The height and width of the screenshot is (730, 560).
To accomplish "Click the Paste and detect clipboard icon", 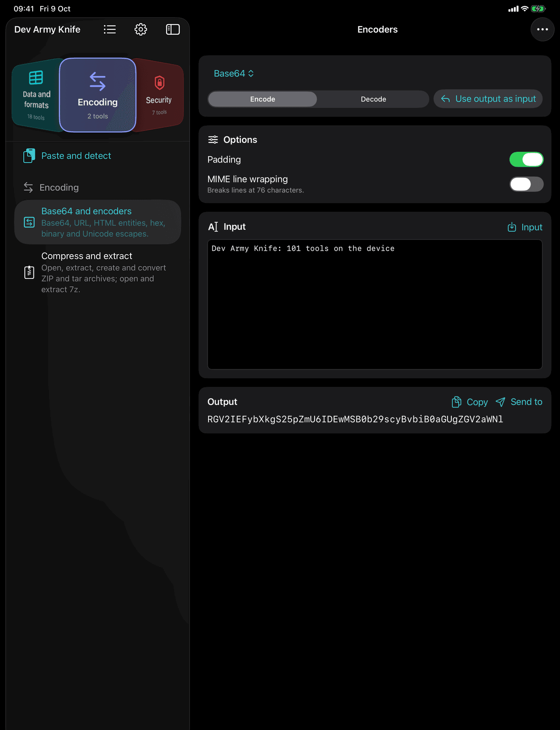I will click(x=29, y=156).
